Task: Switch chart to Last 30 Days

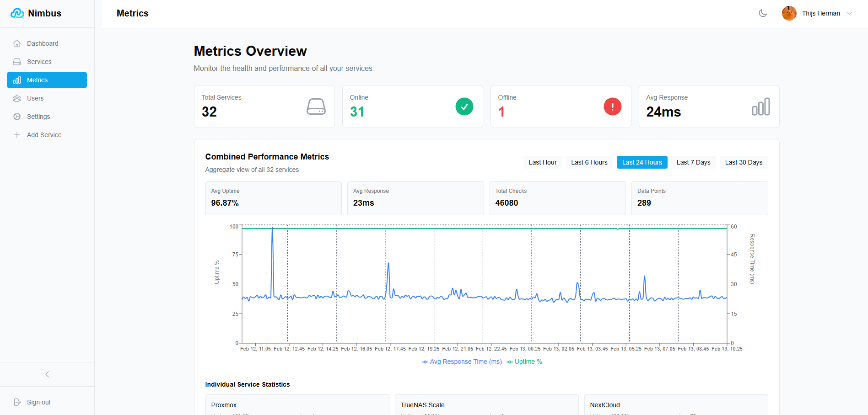Action: [744, 162]
